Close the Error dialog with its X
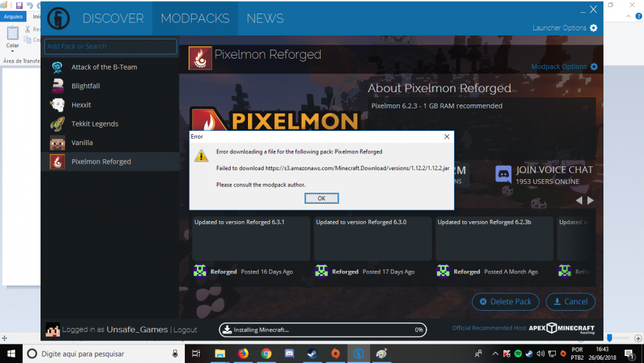The height and width of the screenshot is (363, 644). [447, 137]
